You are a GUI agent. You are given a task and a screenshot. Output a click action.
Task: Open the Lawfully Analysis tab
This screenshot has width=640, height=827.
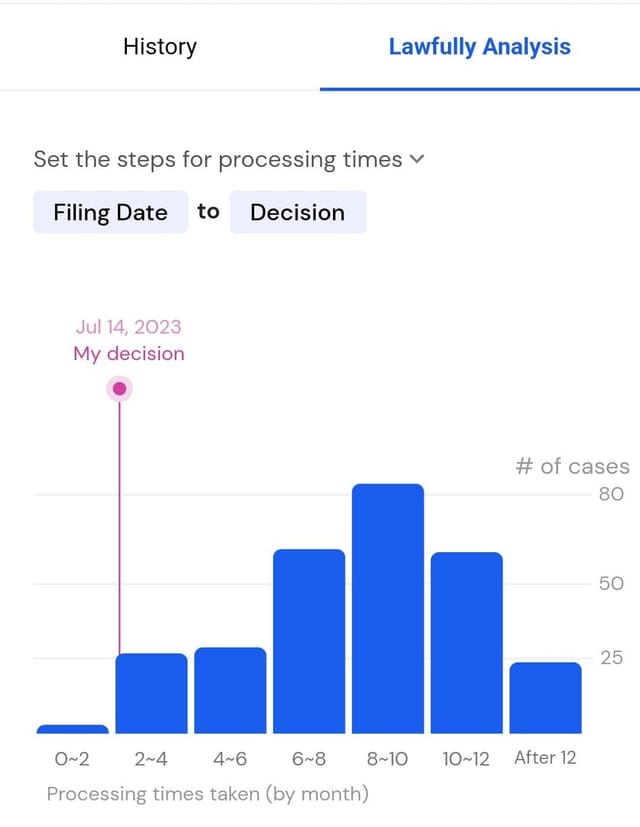(x=480, y=47)
